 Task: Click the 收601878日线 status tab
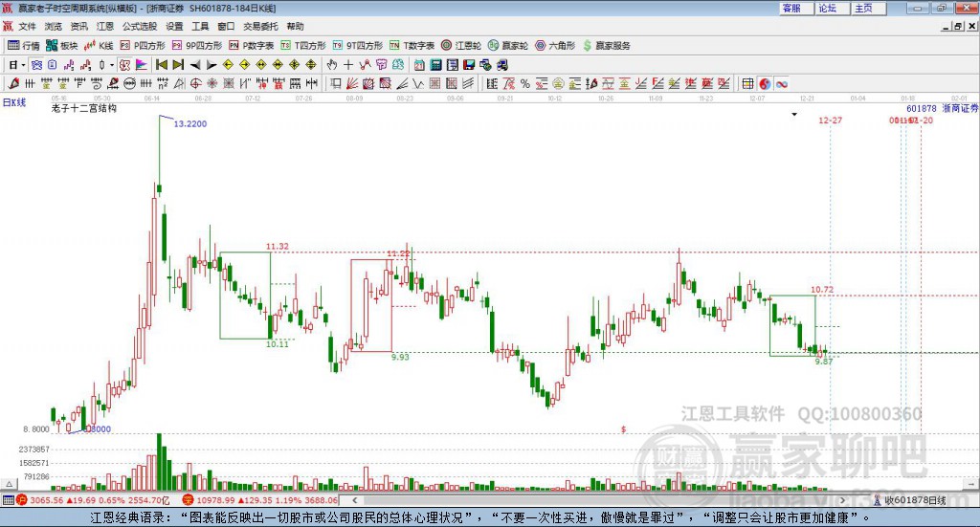pyautogui.click(x=911, y=500)
